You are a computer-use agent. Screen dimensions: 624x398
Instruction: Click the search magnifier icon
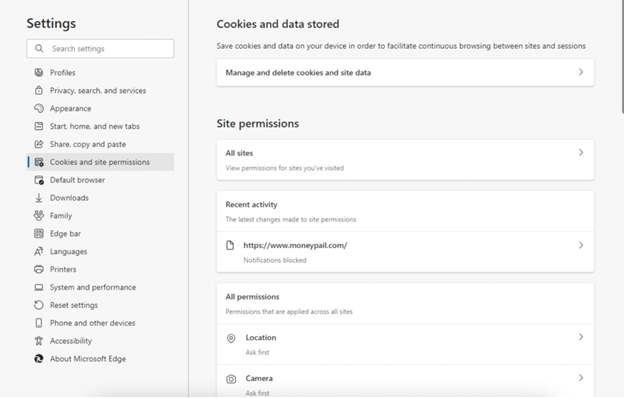pyautogui.click(x=39, y=49)
